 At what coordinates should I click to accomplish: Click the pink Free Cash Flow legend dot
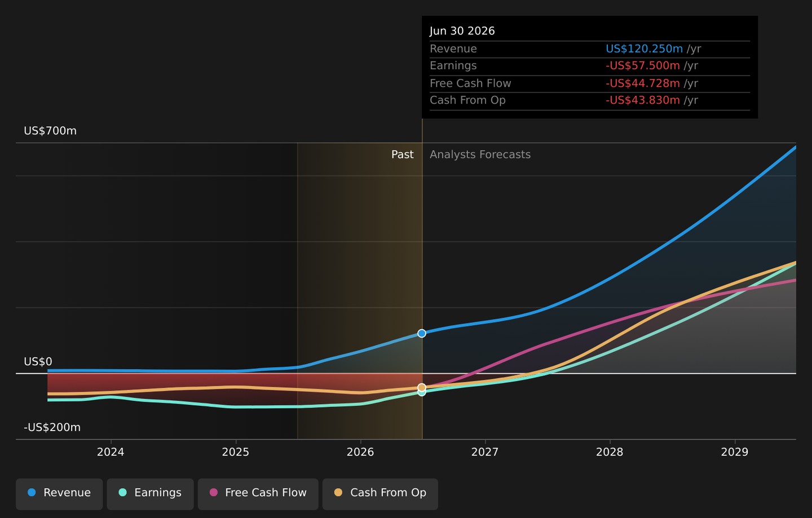tap(213, 493)
